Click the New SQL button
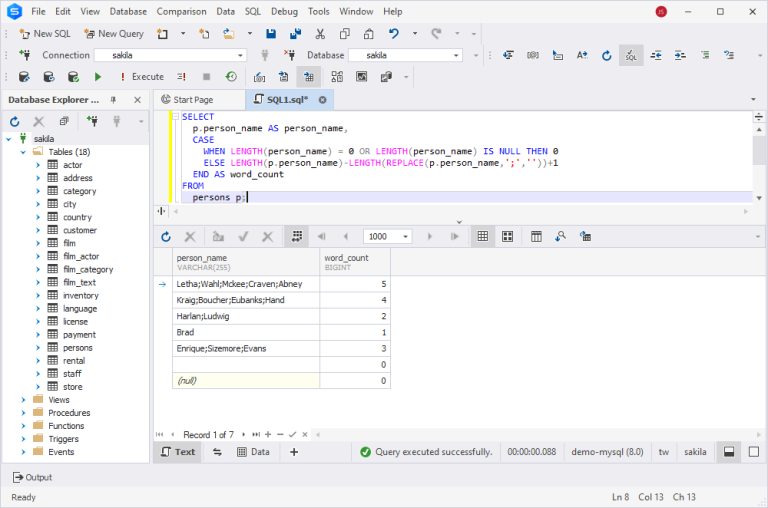 45,34
